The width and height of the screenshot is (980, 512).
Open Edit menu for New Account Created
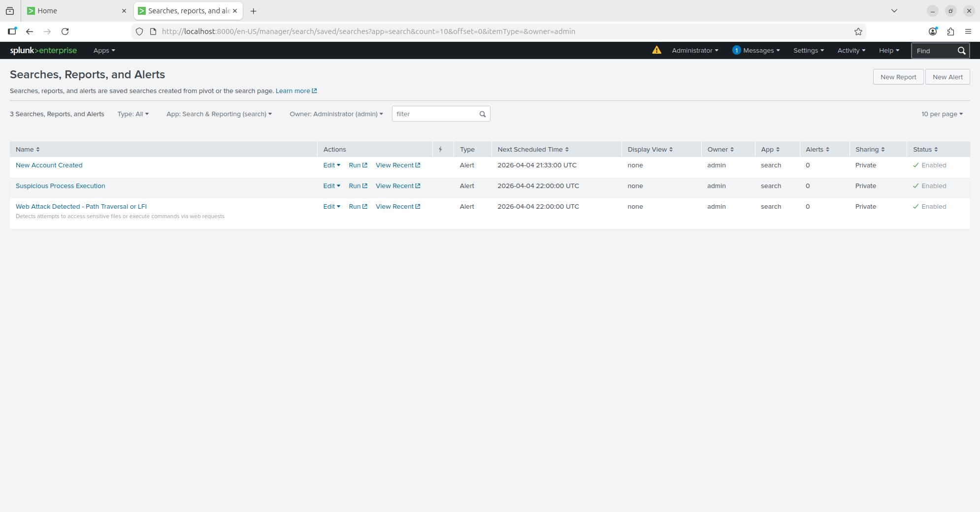point(332,165)
